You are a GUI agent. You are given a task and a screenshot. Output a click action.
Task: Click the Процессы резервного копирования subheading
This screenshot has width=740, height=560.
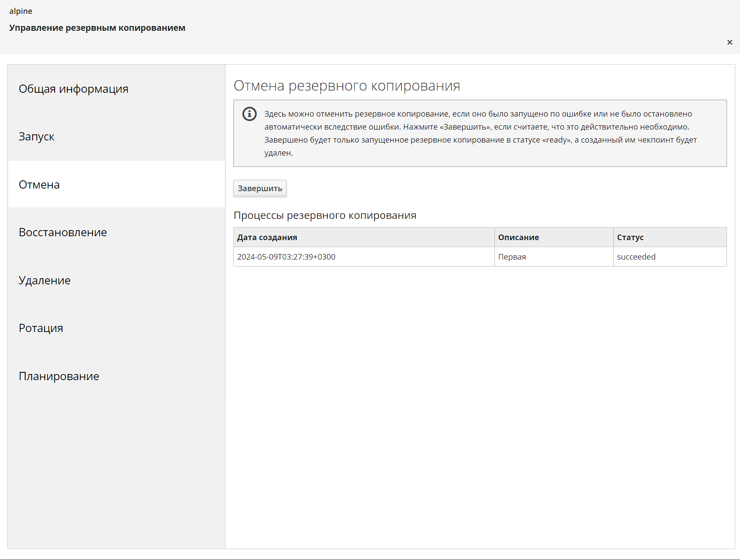click(325, 215)
